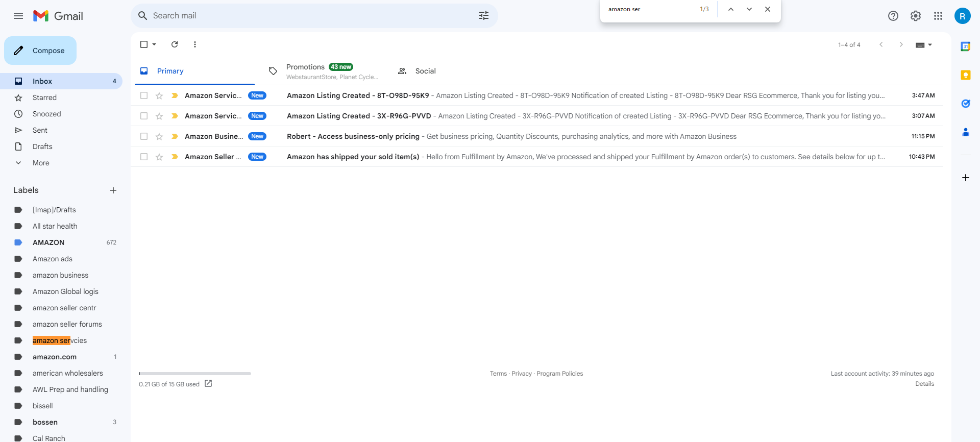This screenshot has height=442, width=980.
Task: Click the Gmail logo
Action: [x=58, y=16]
